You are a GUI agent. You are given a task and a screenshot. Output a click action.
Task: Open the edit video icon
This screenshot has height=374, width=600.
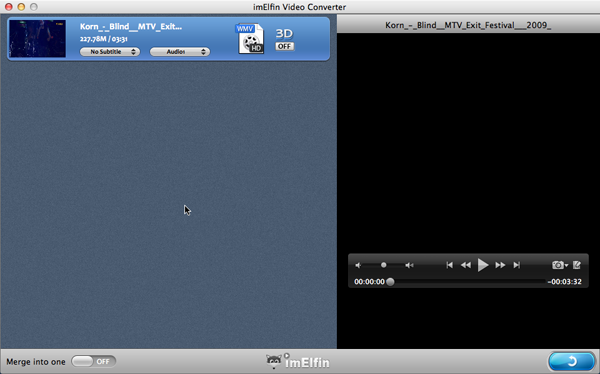tap(577, 265)
